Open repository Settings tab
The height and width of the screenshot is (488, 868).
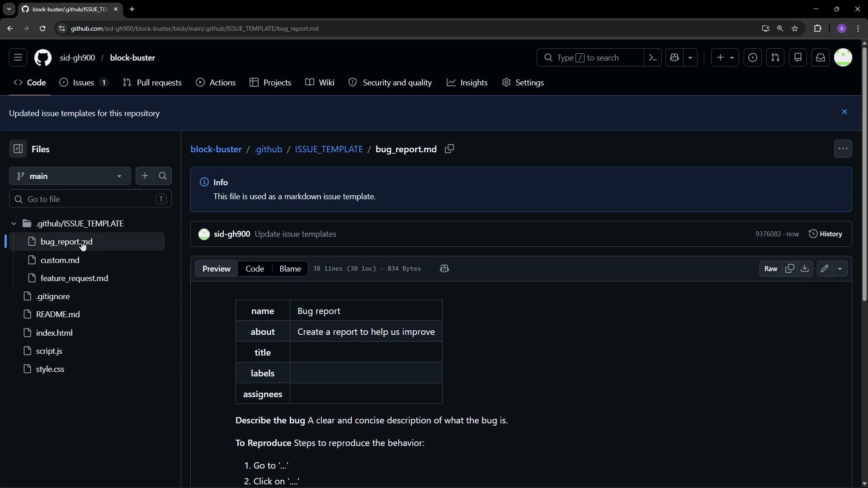[523, 83]
